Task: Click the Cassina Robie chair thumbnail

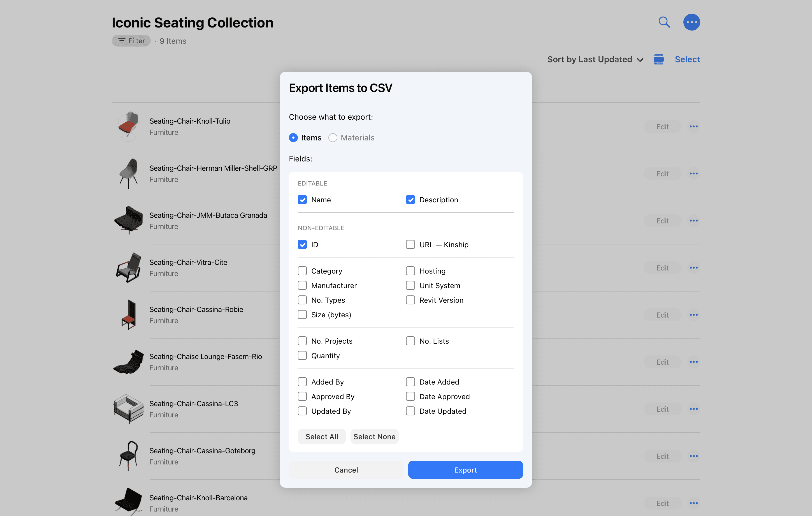Action: pos(128,315)
